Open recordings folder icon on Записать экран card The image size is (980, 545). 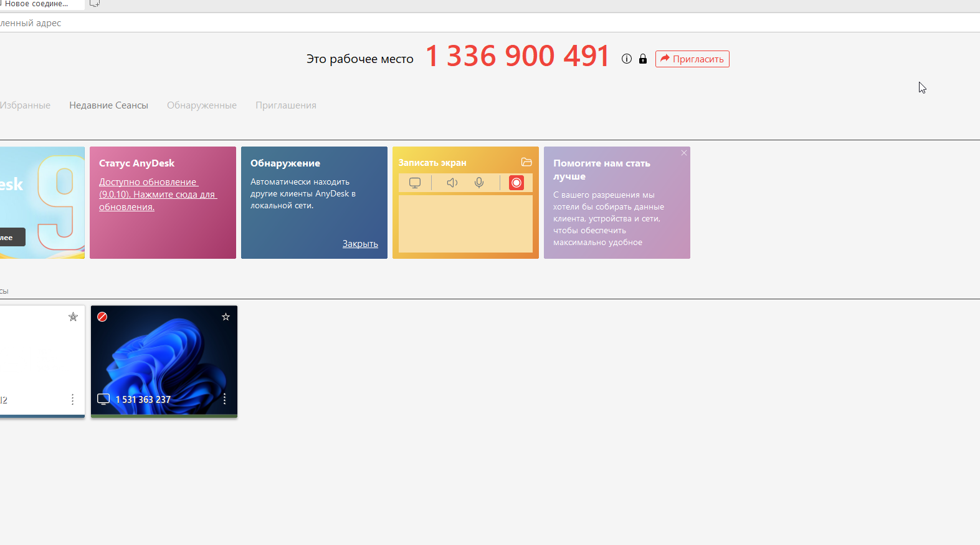526,162
